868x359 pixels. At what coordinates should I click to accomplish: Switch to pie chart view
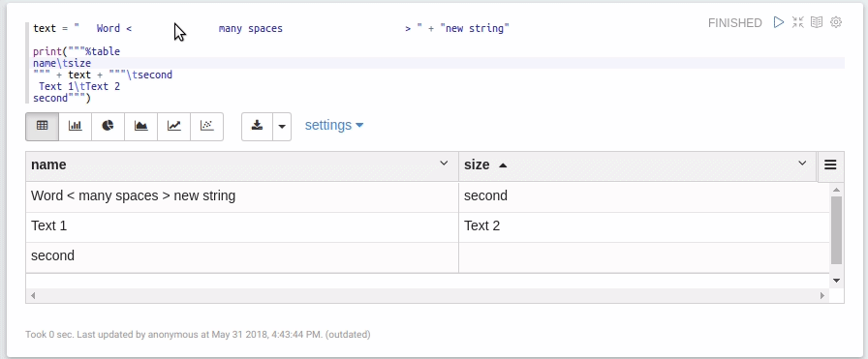[x=108, y=126]
